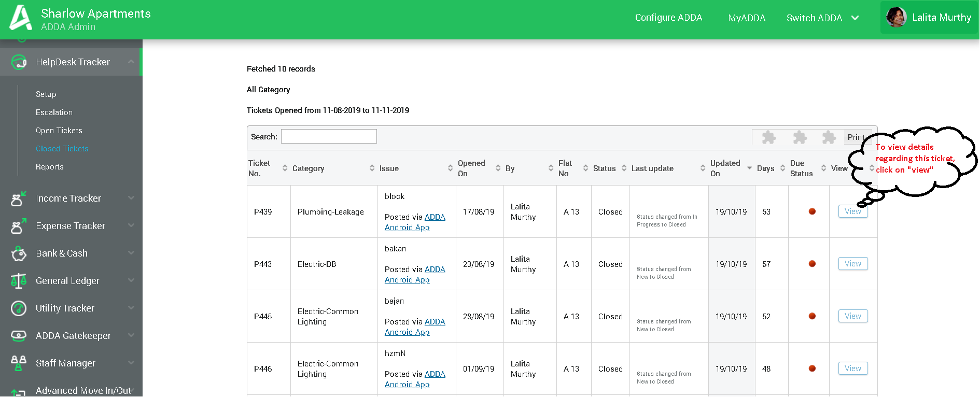
Task: Sort table by Flat No column
Action: [x=585, y=168]
